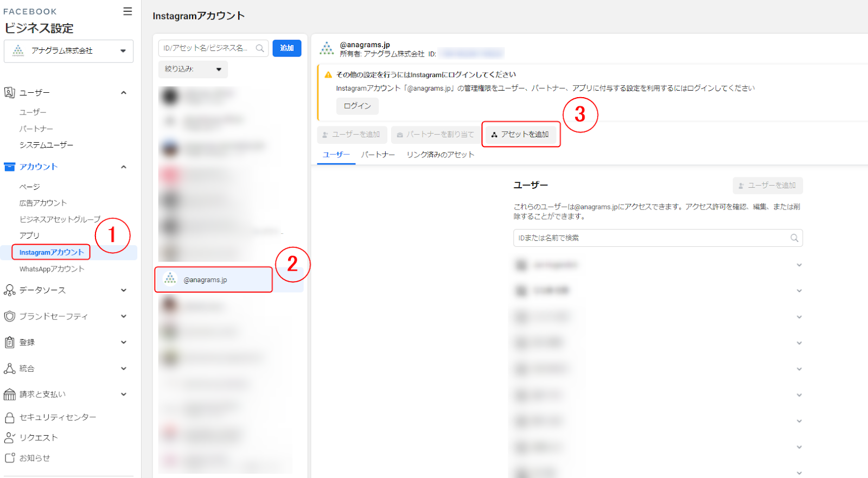The image size is (868, 478).
Task: Click the ログイン button in warning banner
Action: tap(357, 106)
